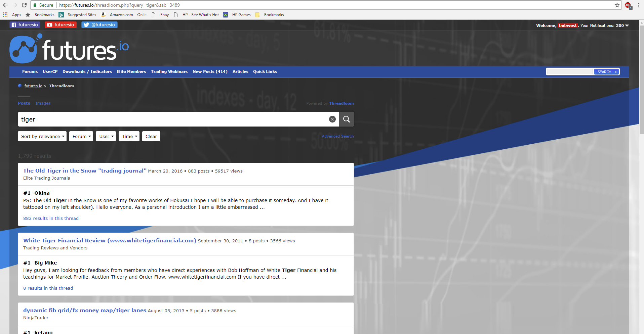Open the yellow Bookmarks folder
This screenshot has height=334, width=644.
pyautogui.click(x=270, y=15)
